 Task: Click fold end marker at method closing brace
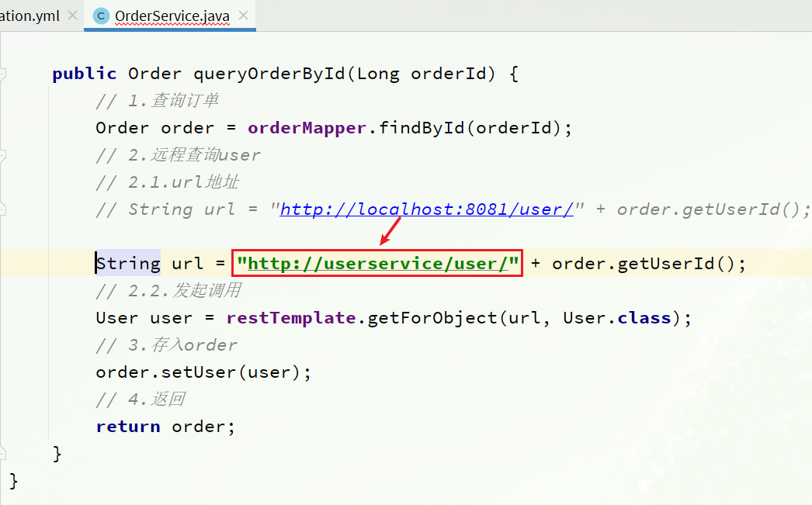pos(3,453)
